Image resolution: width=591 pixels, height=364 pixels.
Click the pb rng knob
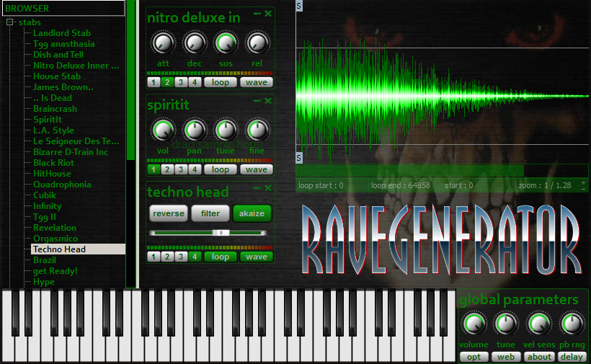[x=572, y=324]
